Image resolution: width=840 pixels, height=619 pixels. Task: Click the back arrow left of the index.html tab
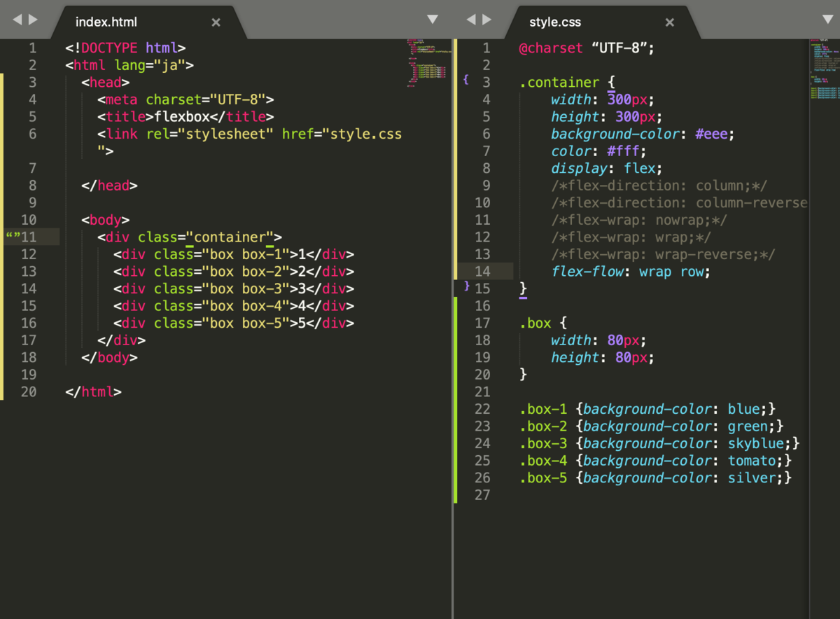(x=17, y=20)
